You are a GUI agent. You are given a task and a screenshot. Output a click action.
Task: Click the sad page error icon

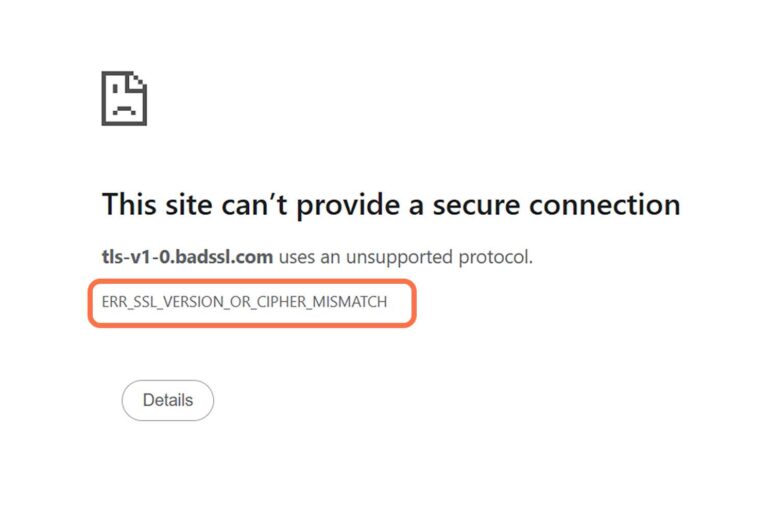(x=124, y=98)
